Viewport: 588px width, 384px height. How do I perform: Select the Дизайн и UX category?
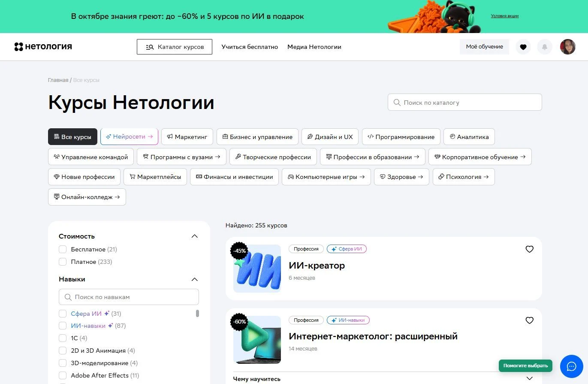[x=330, y=137]
